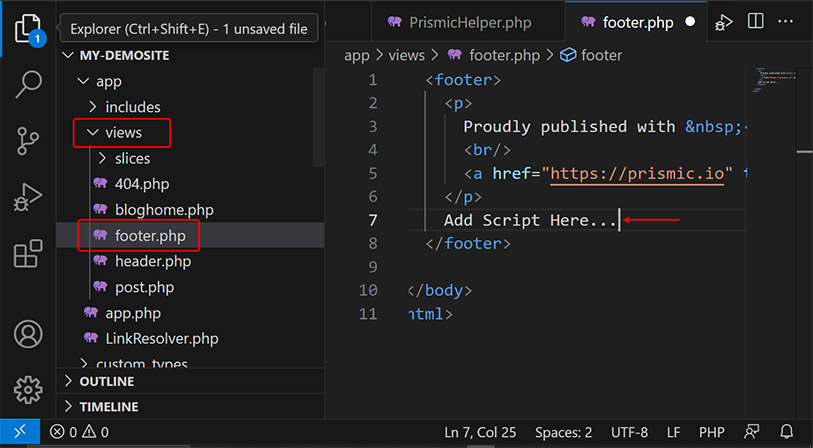This screenshot has width=813, height=448.
Task: Open bloghome.php in the explorer
Action: 190,210
